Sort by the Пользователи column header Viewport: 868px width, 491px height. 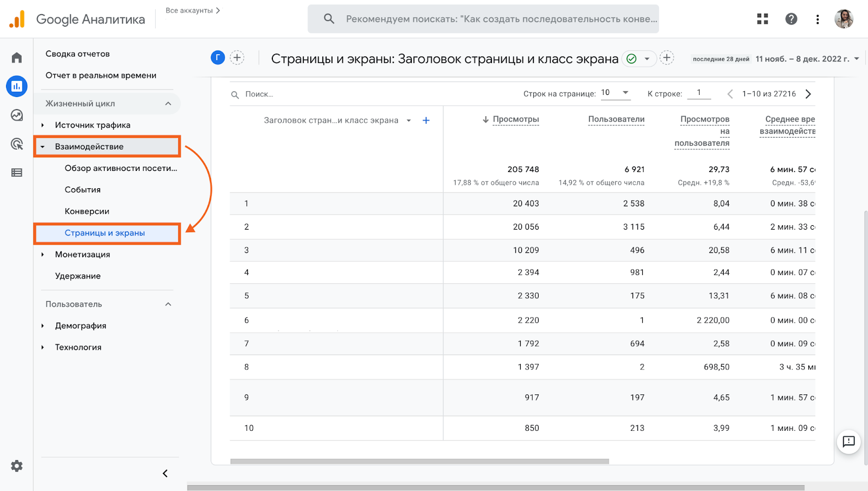tap(616, 119)
